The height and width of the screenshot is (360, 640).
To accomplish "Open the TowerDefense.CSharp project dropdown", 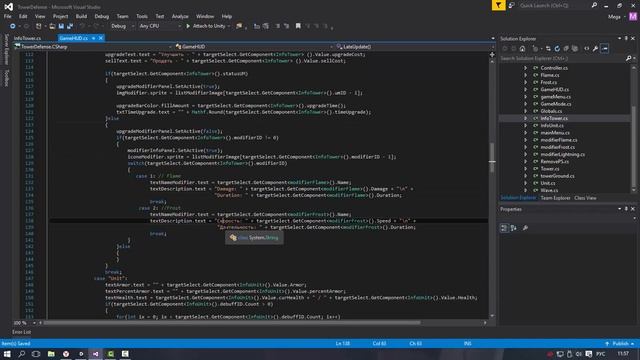I will coord(93,47).
